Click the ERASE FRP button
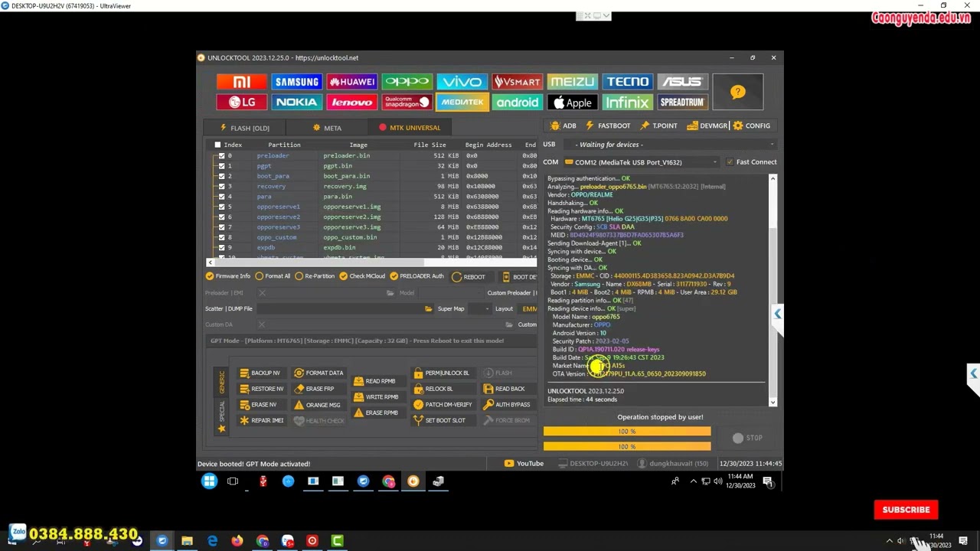Screen dimensions: 980x551 [x=313, y=389]
